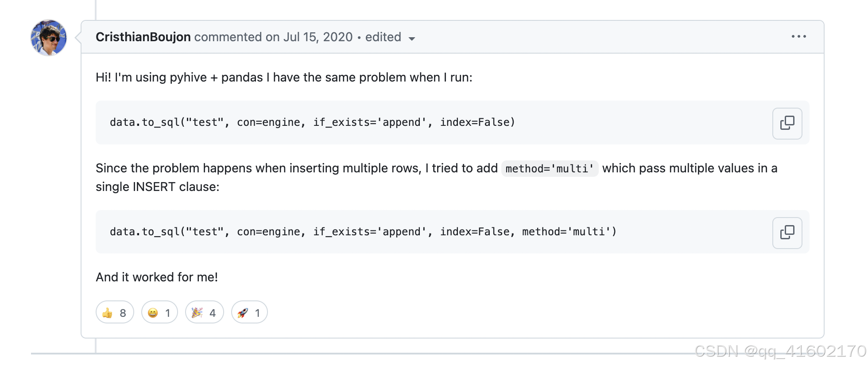Toggle the thumbs up reaction with count 8
This screenshot has height=366, width=868.
point(114,312)
